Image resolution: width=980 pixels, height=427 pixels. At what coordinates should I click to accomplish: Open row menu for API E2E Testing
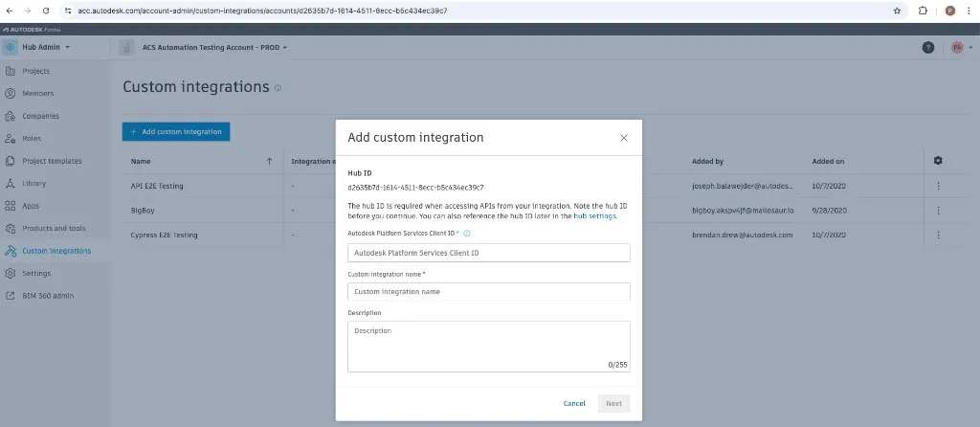pos(938,186)
